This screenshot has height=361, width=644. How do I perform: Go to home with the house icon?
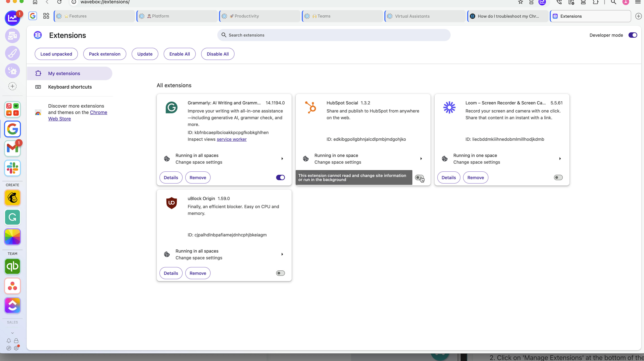35,2
